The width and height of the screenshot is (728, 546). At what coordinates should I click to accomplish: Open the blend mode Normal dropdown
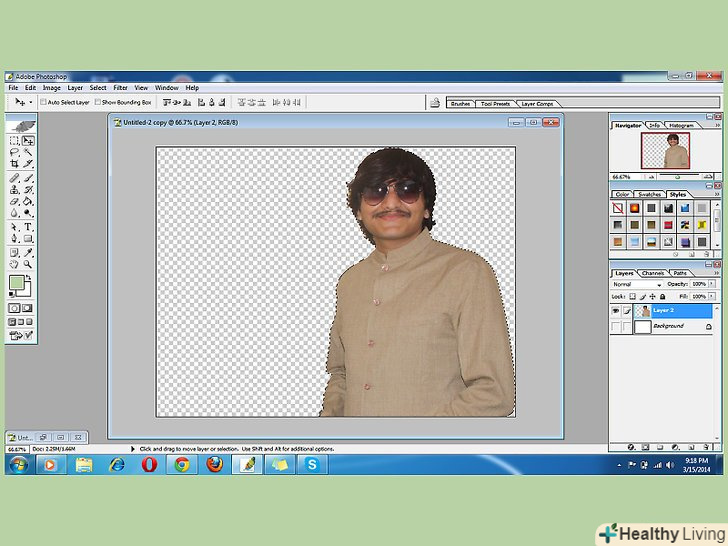(x=637, y=284)
